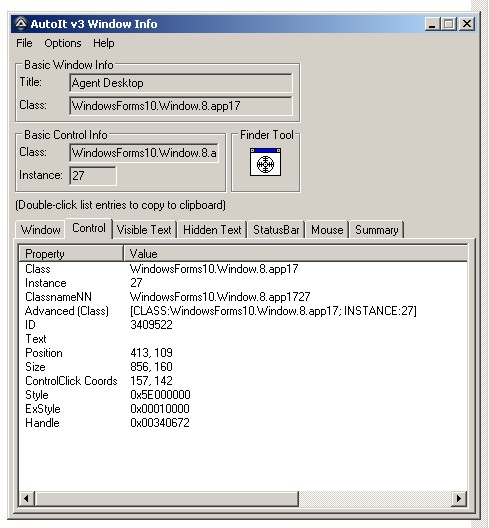Screen dimensions: 490x528
Task: Click the value 0x00340672
Action: point(160,423)
